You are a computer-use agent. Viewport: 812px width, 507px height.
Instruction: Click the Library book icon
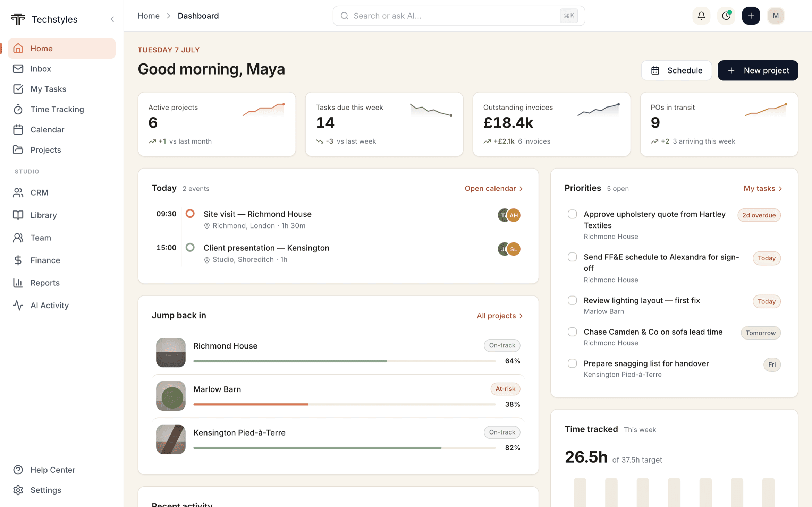click(18, 215)
